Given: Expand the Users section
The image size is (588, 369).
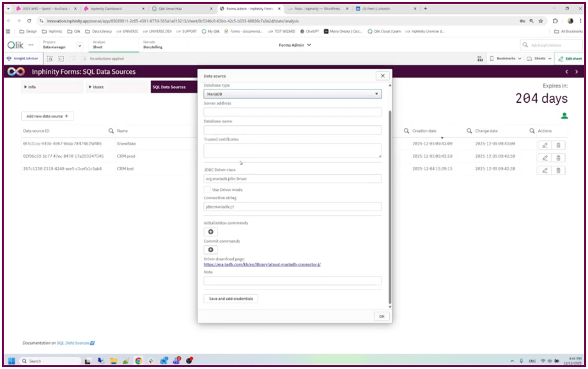Looking at the screenshot, I should (117, 87).
